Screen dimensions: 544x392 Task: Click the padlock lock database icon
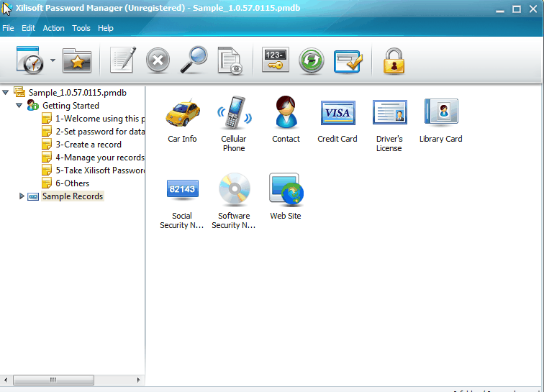click(394, 60)
